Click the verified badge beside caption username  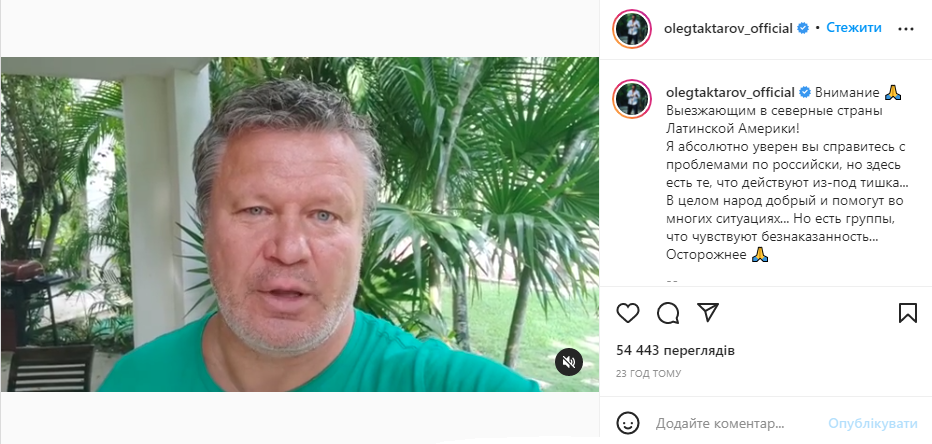(805, 93)
